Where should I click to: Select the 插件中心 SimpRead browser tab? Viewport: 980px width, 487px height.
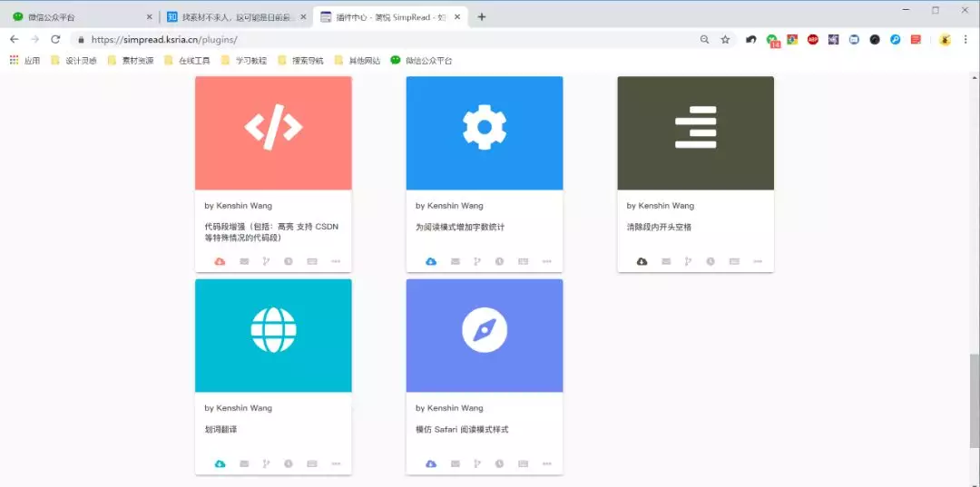coord(390,17)
